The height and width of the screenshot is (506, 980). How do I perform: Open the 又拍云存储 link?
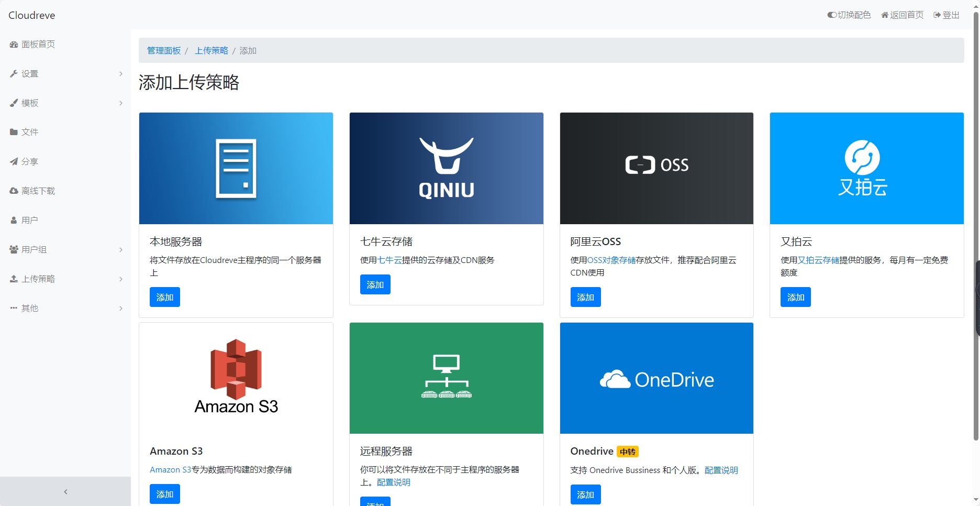(x=818, y=260)
